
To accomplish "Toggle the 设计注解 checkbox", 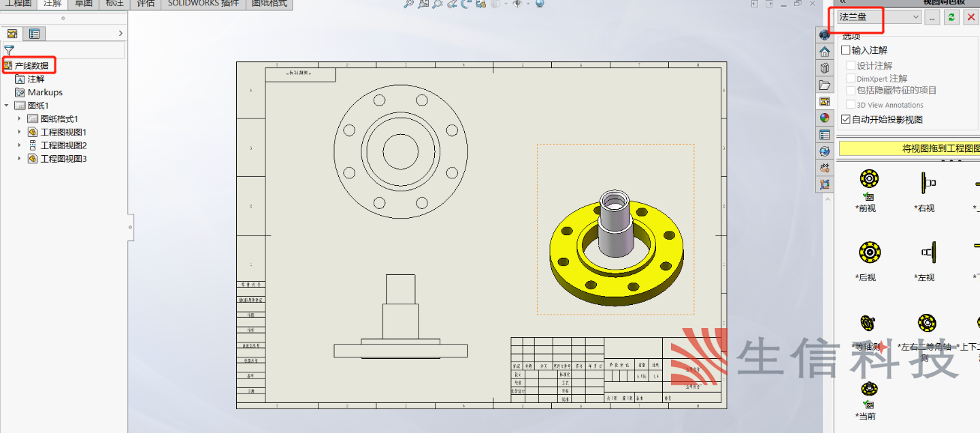I will (851, 66).
